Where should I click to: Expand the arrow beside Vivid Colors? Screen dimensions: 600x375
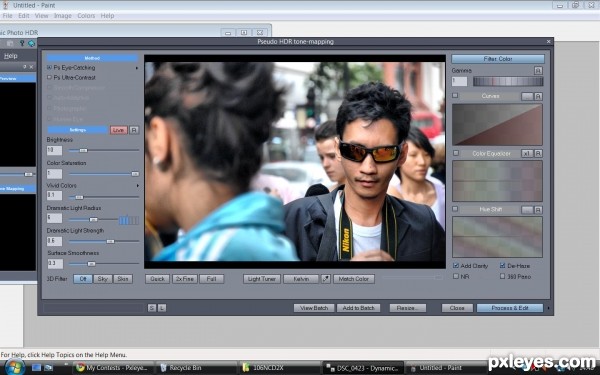(x=137, y=186)
